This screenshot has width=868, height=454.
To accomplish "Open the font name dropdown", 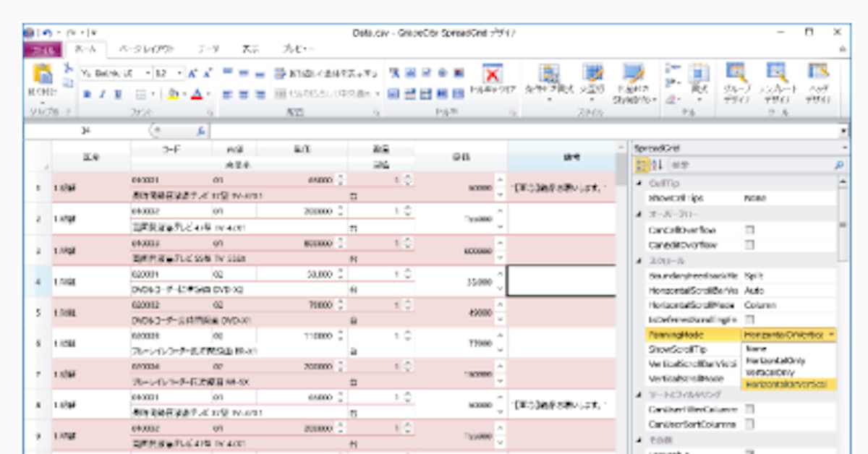I will tap(148, 73).
